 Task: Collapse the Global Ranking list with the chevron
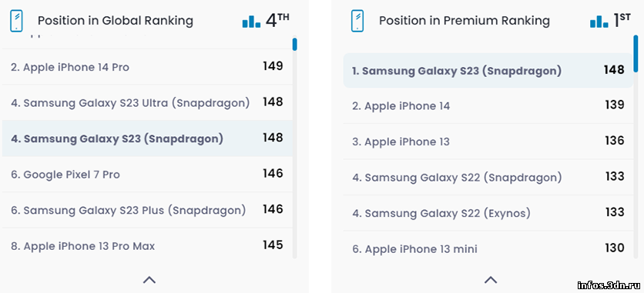(149, 280)
